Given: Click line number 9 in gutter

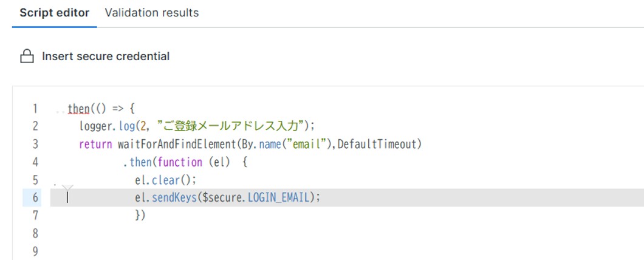Looking at the screenshot, I should coord(35,251).
